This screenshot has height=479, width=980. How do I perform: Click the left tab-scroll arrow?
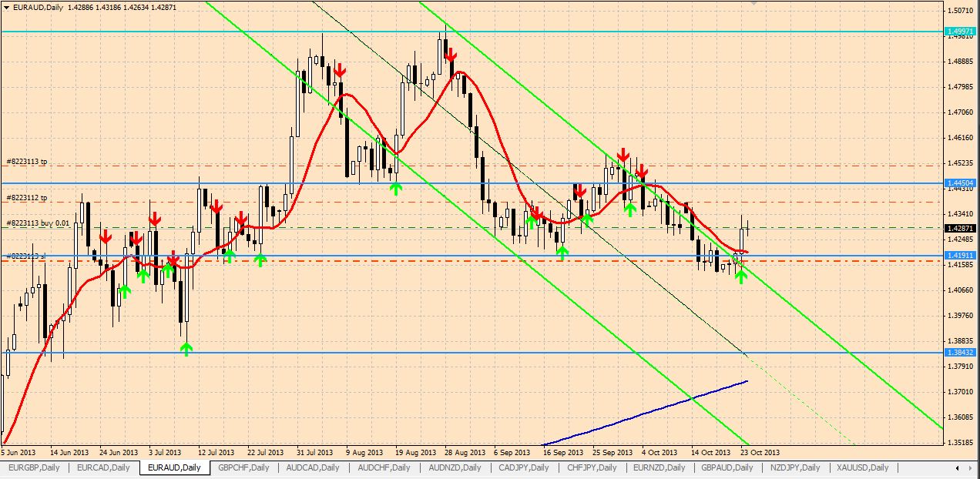click(x=958, y=467)
